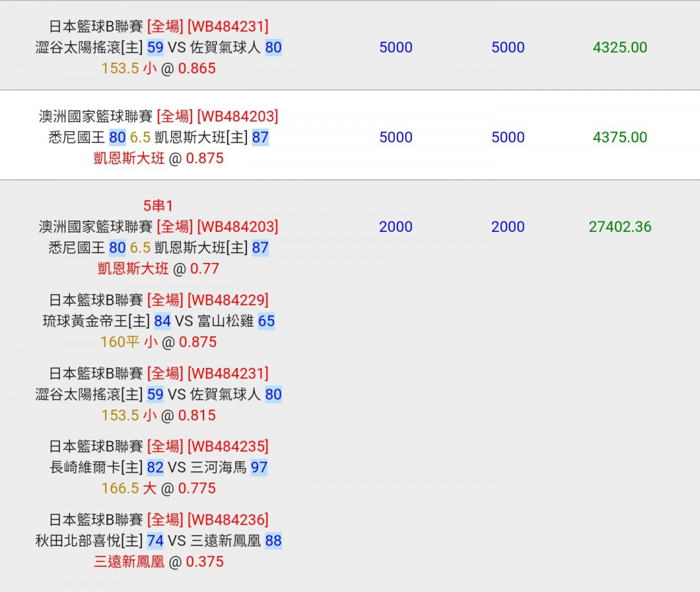
Task: Click the 160平 小 bet line
Action: point(128,342)
